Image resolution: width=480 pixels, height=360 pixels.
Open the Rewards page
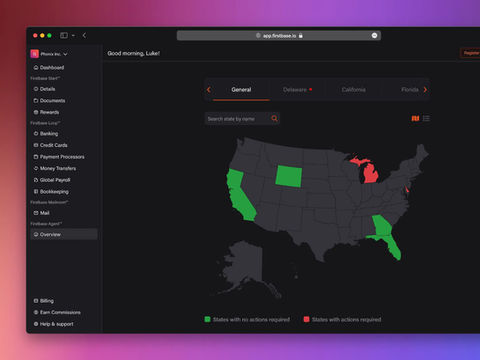(46, 112)
